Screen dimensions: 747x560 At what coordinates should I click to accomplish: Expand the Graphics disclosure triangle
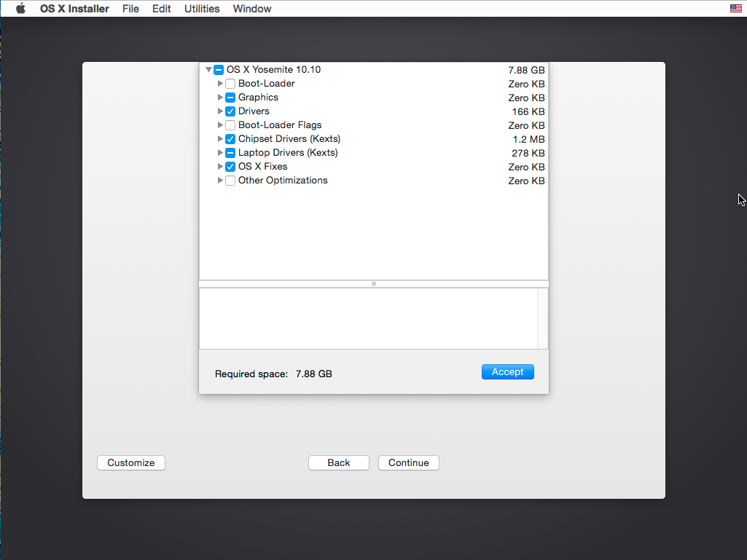click(x=221, y=98)
